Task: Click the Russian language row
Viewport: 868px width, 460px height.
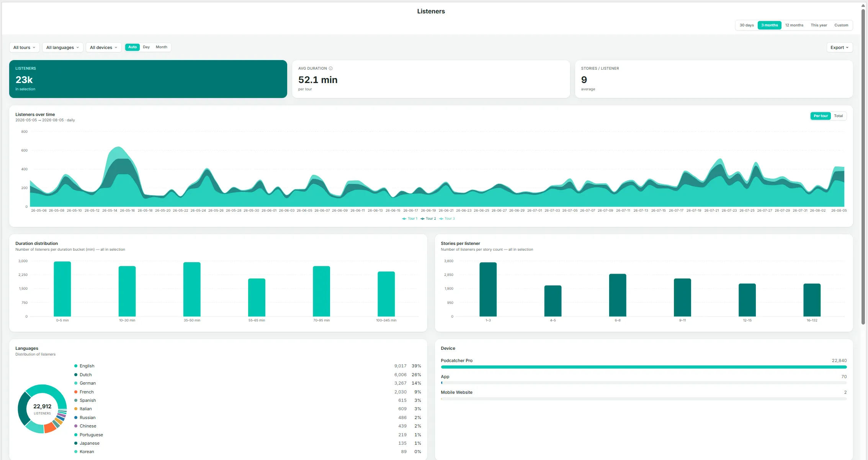Action: point(247,418)
